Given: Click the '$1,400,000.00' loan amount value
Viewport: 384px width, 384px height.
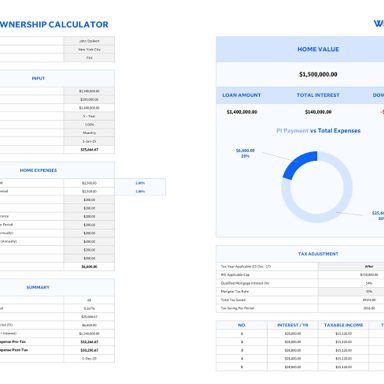Looking at the screenshot, I should tap(242, 112).
